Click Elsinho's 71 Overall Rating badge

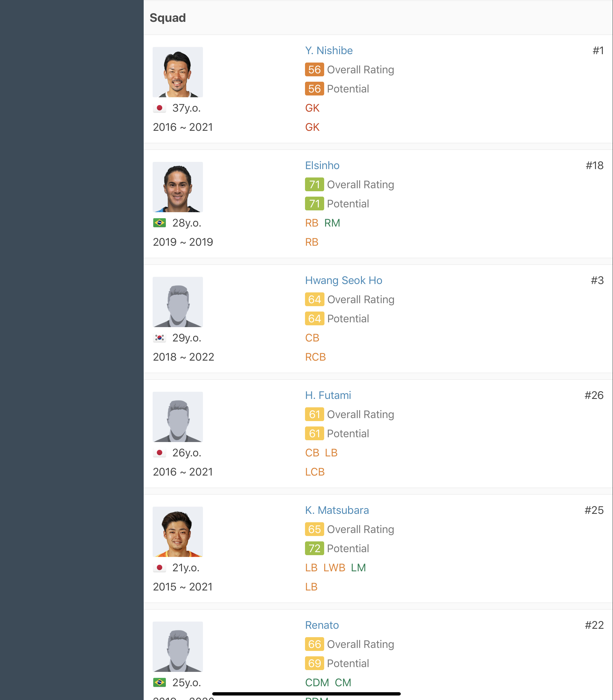[x=314, y=185]
